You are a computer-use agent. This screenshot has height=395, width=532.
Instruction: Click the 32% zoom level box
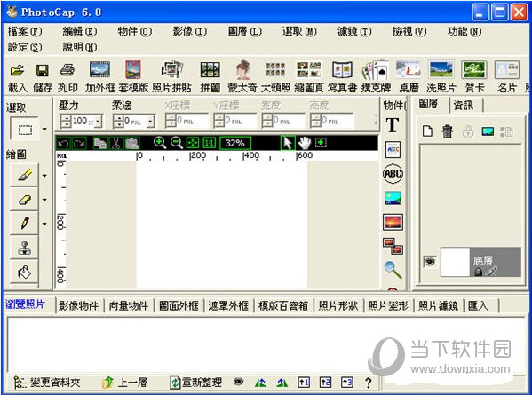pos(235,143)
